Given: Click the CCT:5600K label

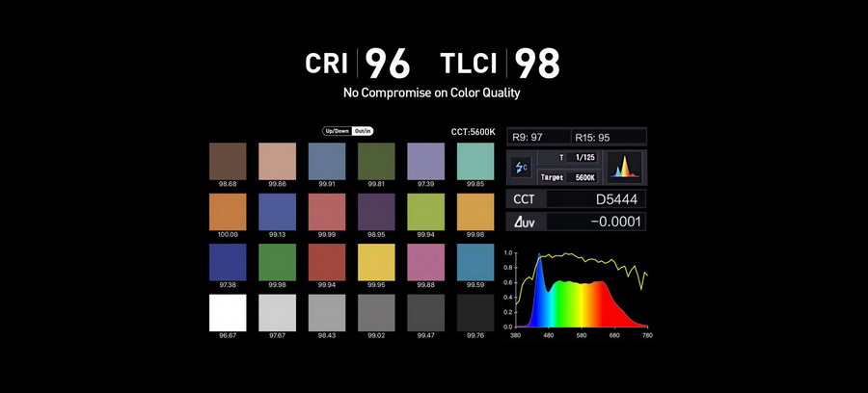Looking at the screenshot, I should click(x=472, y=131).
